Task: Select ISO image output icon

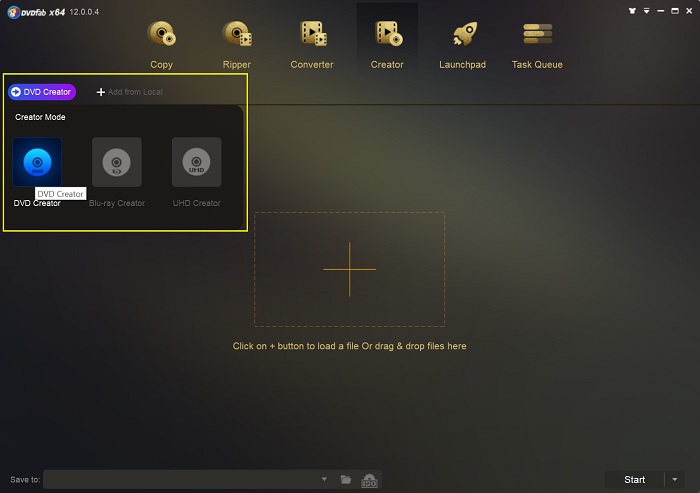Action: [369, 480]
